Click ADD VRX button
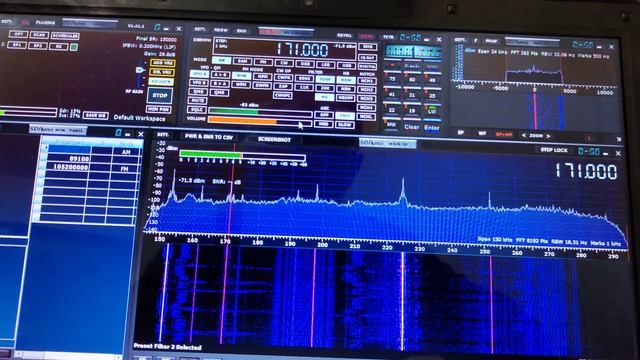 [x=162, y=63]
